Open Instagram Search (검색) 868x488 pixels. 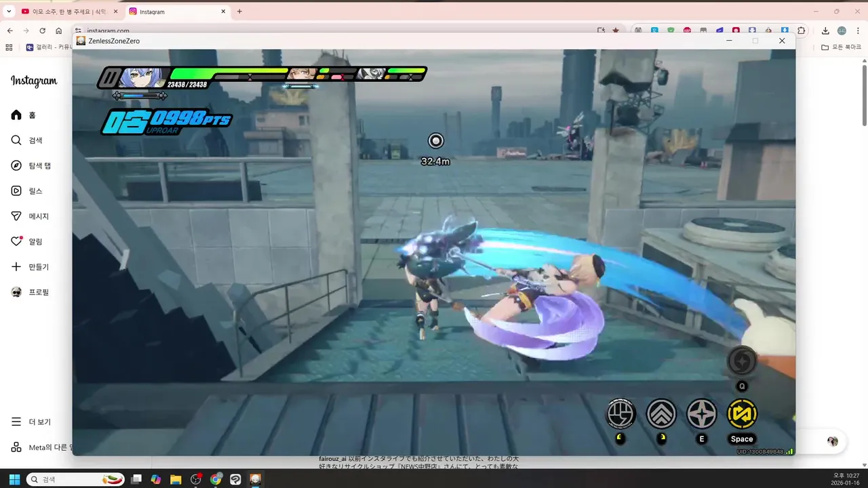tap(27, 140)
